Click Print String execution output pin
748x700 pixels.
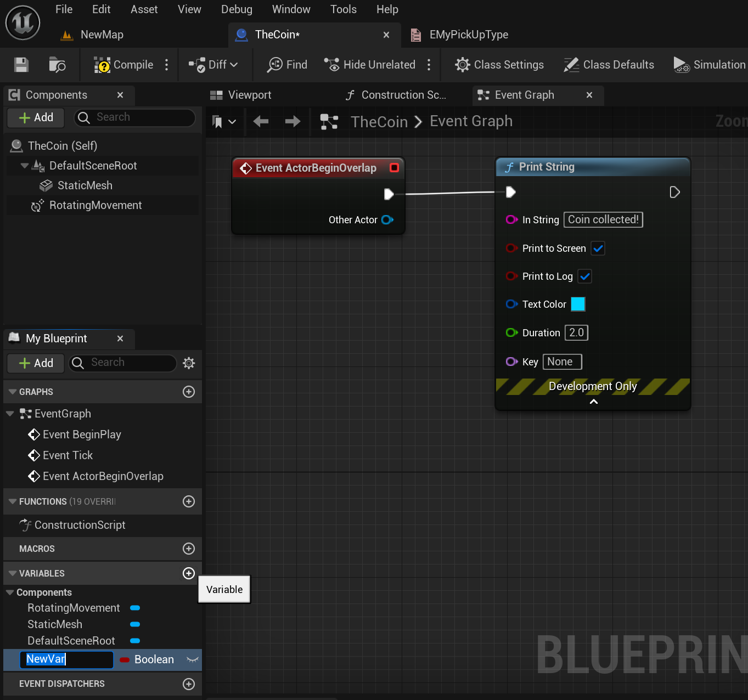[675, 192]
